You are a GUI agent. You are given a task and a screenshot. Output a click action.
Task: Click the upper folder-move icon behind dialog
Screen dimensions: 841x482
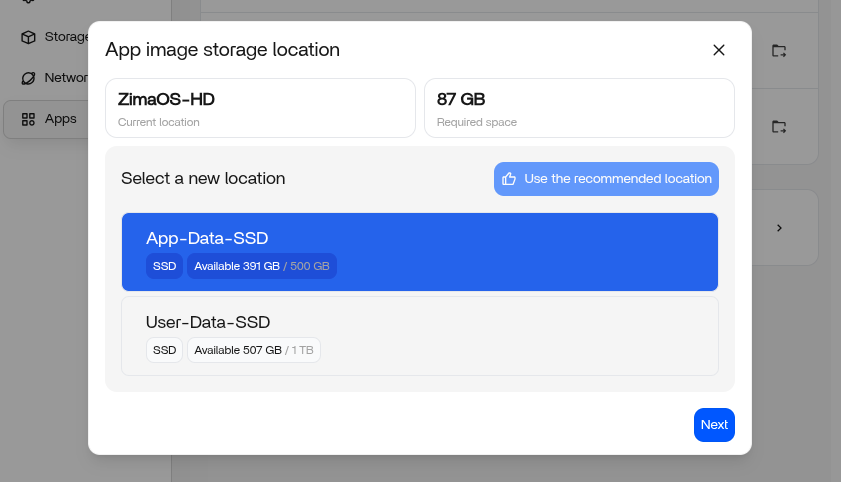tap(779, 51)
